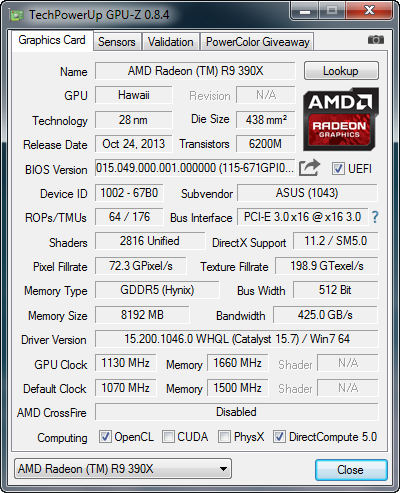
Task: Click the BIOS export share icon
Action: (x=309, y=168)
